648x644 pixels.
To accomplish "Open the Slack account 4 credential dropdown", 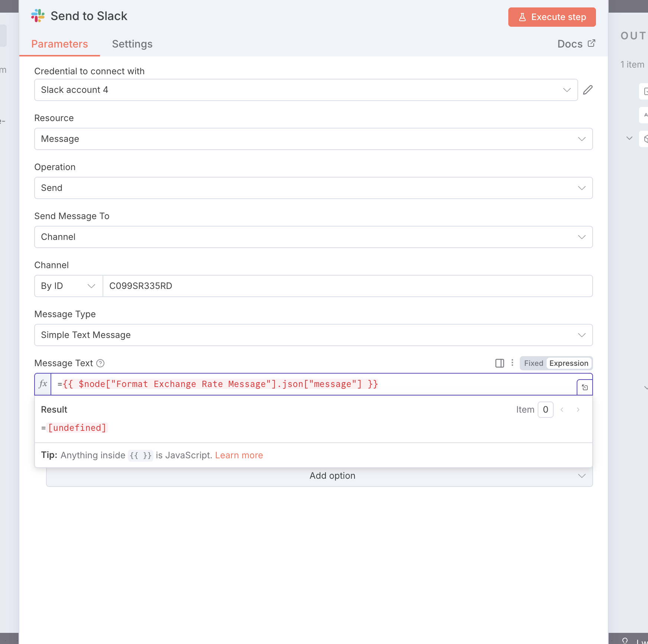I will click(306, 90).
